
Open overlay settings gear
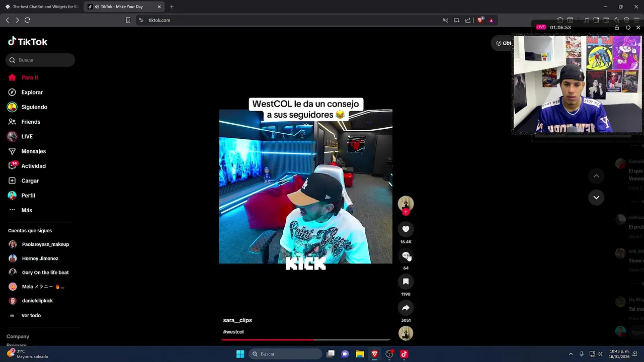point(628,27)
